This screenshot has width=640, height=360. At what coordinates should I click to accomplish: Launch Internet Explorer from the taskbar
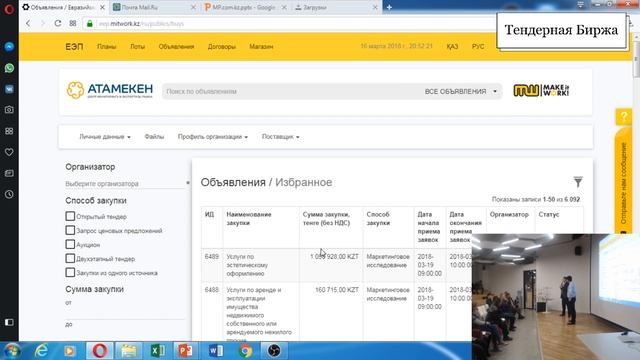pyautogui.click(x=41, y=351)
